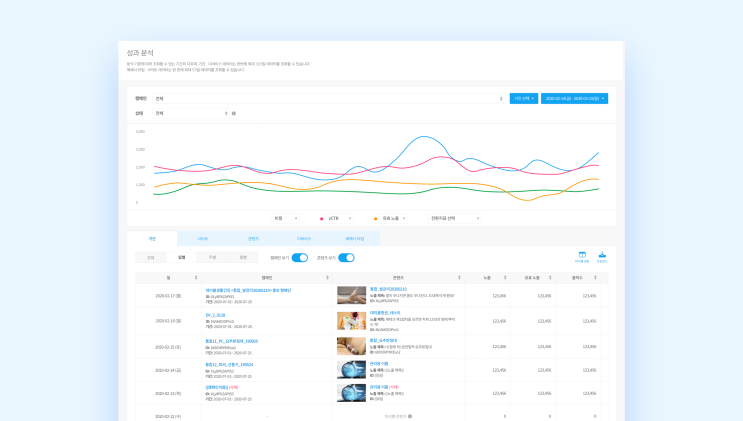
Task: Sort by the campaign column arrows
Action: click(327, 277)
